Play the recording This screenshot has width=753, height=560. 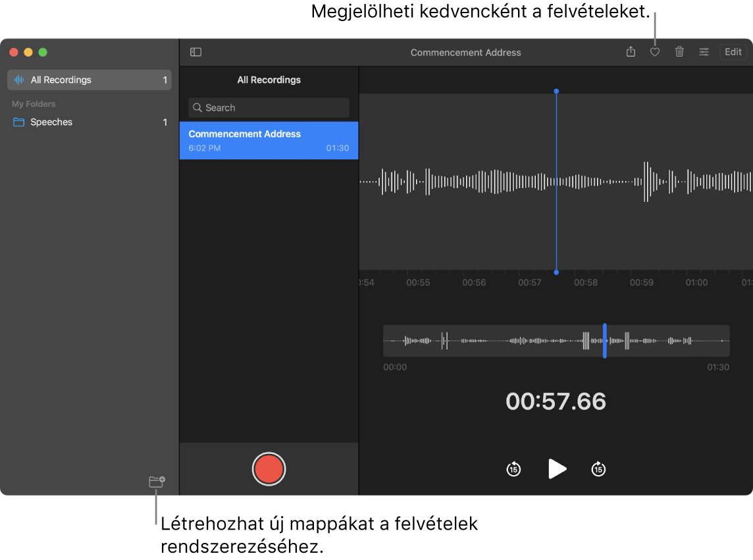tap(557, 469)
